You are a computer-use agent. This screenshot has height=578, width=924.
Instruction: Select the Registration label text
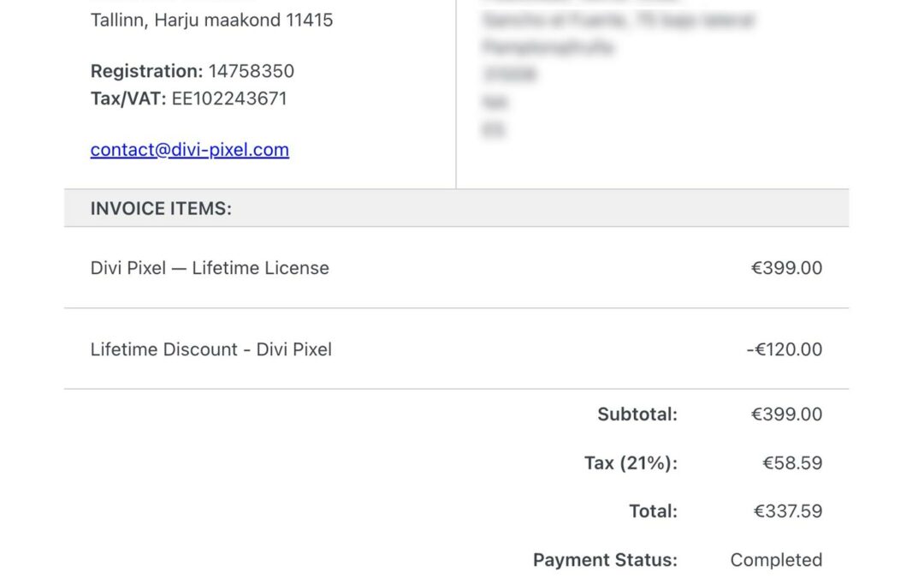pos(147,71)
